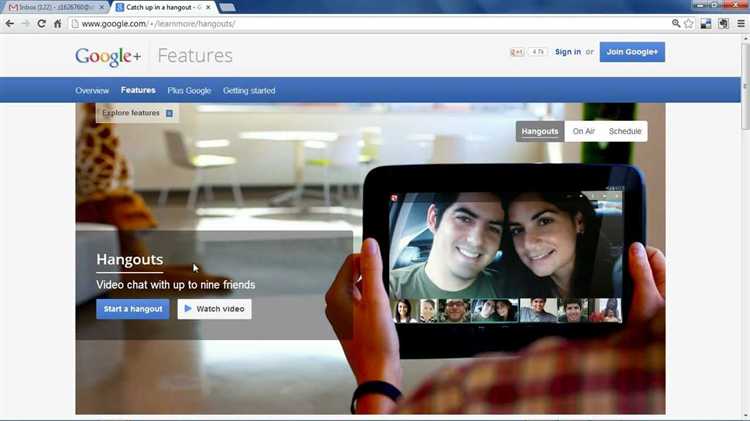Click the extension icon beside the Chrome menu
Viewport: 750px width, 421px height.
point(723,23)
